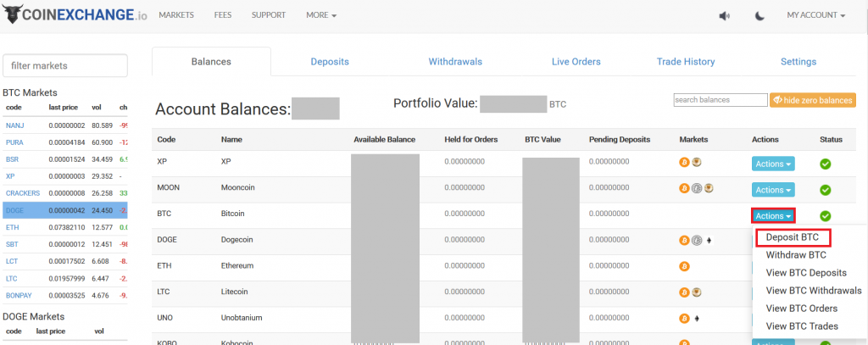Viewport: 868px width, 345px height.
Task: Open the Actions dropdown for Mooncoin
Action: tap(773, 190)
